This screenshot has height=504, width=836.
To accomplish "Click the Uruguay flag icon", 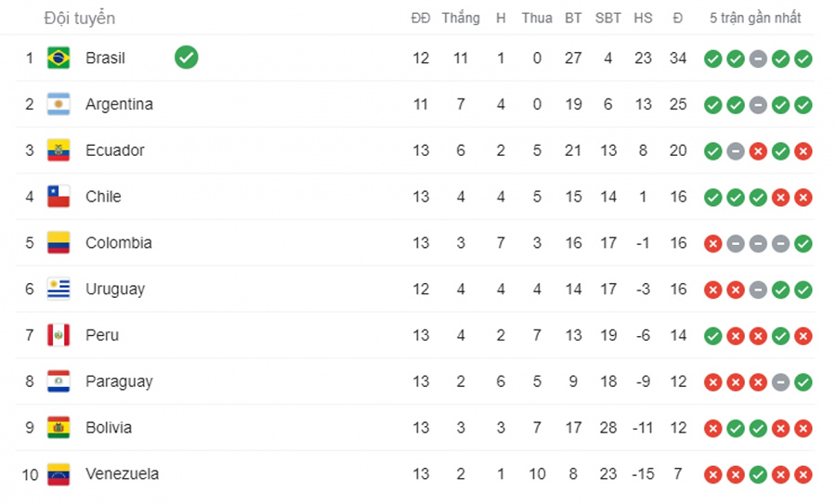I will 59,290.
